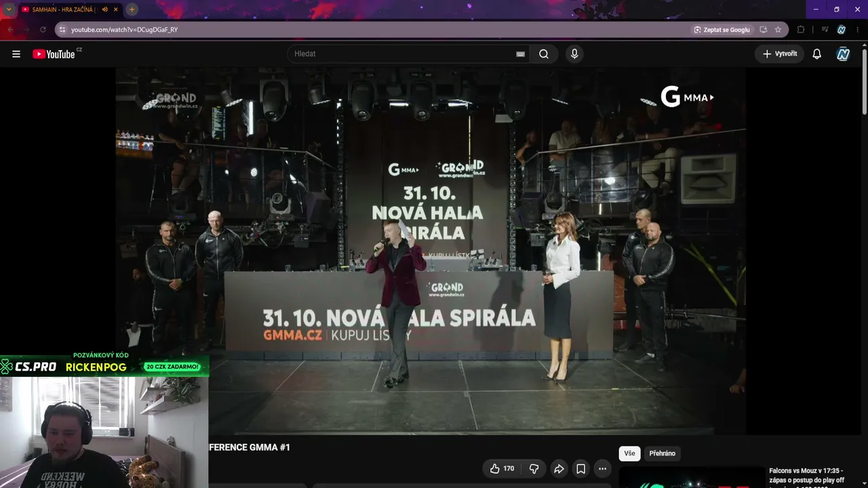Click the magnifier search button

click(544, 54)
